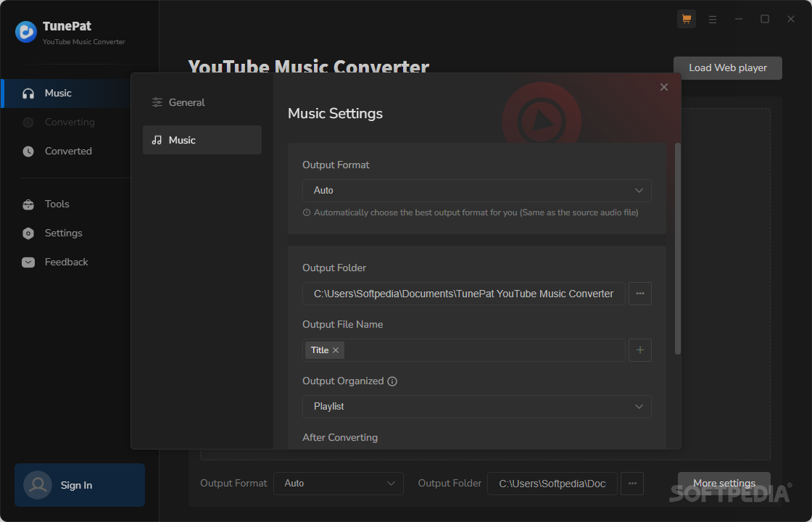
Task: Click the Output Organized info icon
Action: 392,381
